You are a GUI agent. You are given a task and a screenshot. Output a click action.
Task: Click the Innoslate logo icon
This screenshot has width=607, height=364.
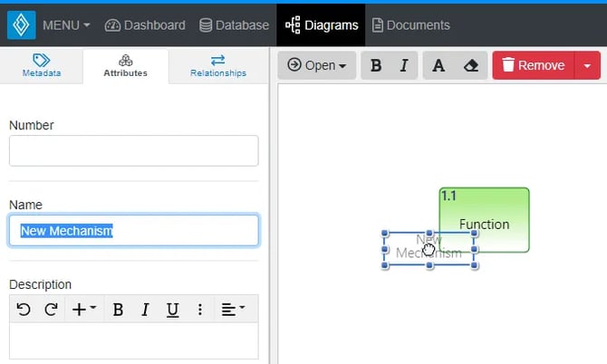(22, 25)
